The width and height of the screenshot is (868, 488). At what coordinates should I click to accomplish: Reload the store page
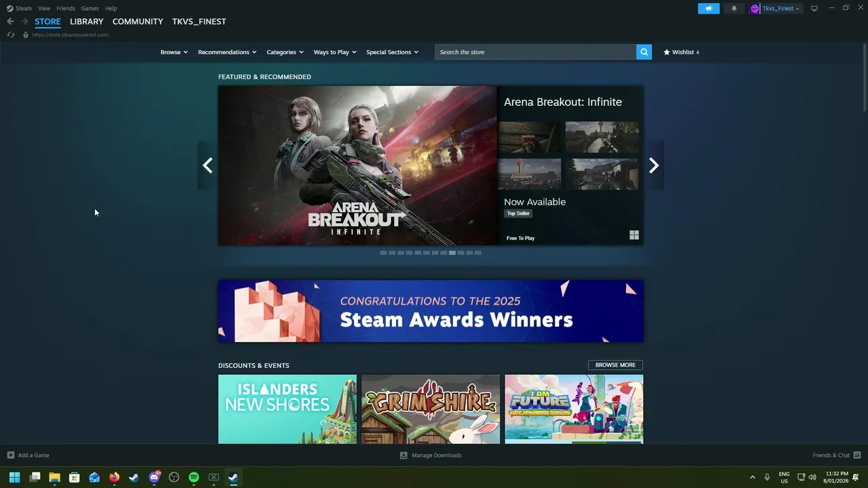(x=10, y=35)
